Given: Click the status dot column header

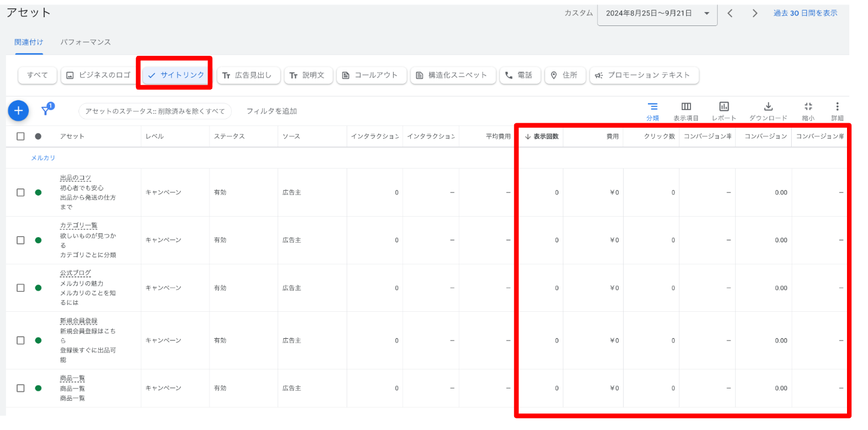Looking at the screenshot, I should [38, 136].
